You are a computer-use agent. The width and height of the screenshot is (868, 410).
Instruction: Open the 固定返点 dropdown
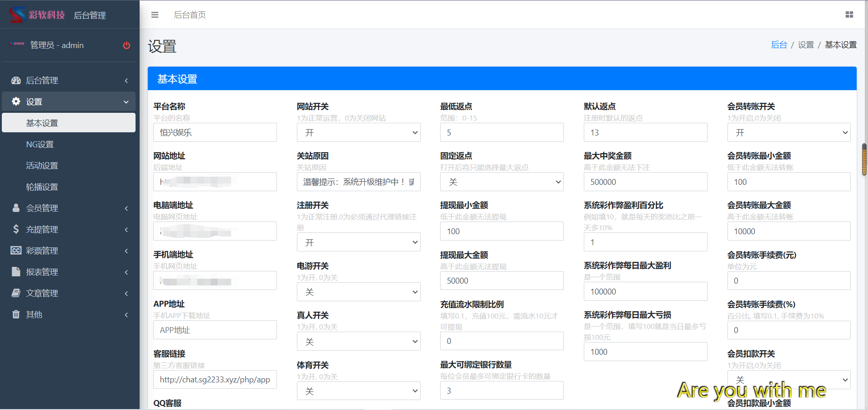coord(501,182)
